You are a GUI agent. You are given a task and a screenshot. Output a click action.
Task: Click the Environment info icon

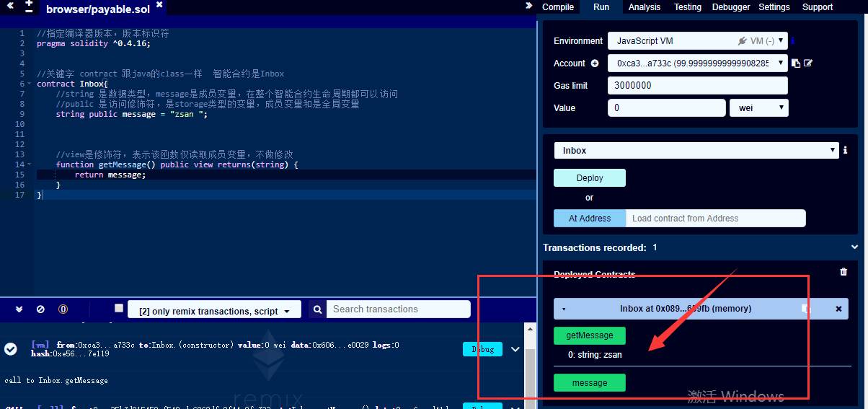coord(793,41)
